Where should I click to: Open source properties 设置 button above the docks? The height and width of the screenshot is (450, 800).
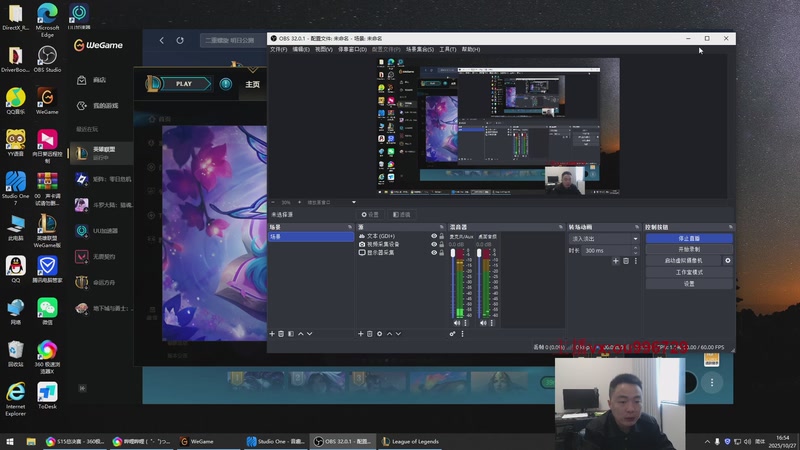[x=370, y=215]
